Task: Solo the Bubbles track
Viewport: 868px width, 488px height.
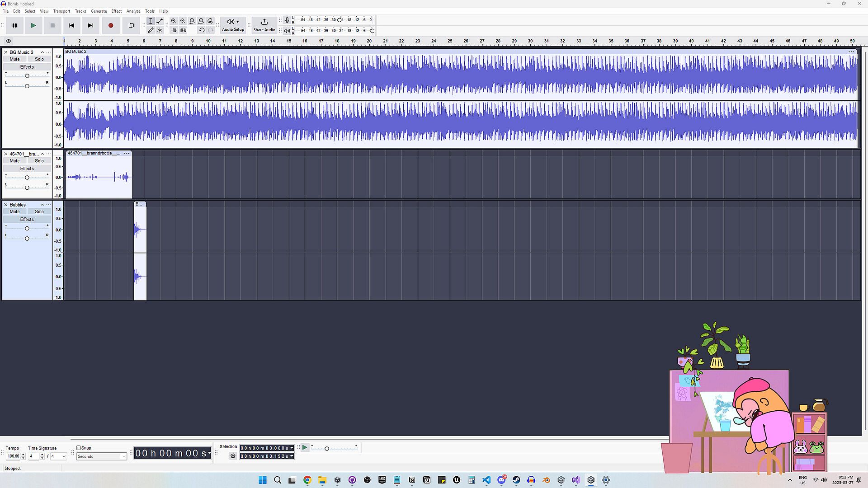Action: point(39,211)
